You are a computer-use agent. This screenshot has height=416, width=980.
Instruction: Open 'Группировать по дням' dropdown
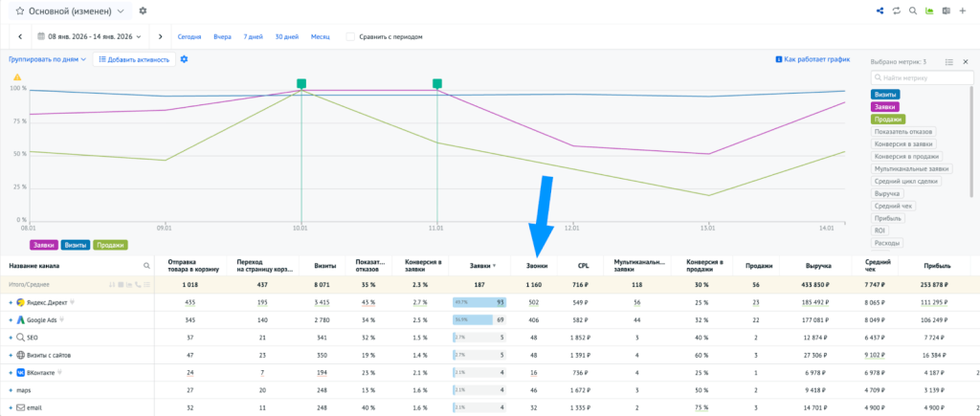pyautogui.click(x=48, y=59)
